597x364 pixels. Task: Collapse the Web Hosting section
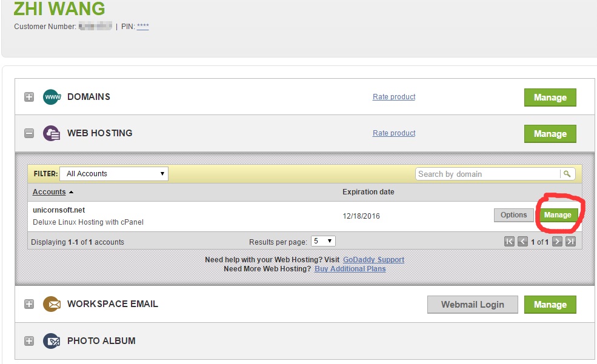click(29, 133)
